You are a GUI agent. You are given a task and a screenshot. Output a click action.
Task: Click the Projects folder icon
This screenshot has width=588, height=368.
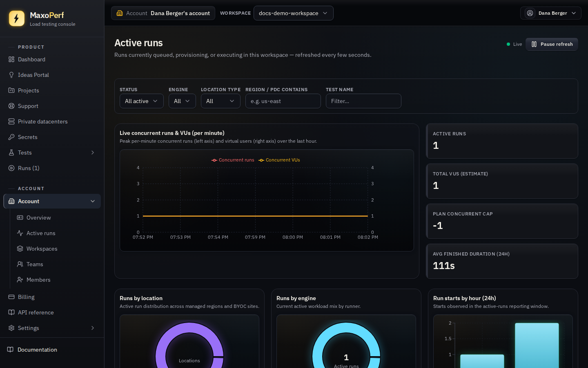(x=11, y=90)
